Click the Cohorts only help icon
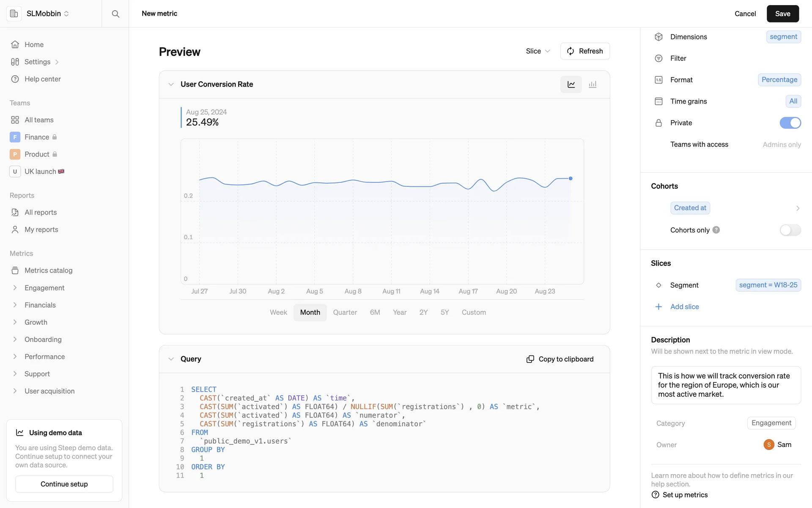The height and width of the screenshot is (508, 812). coord(716,230)
